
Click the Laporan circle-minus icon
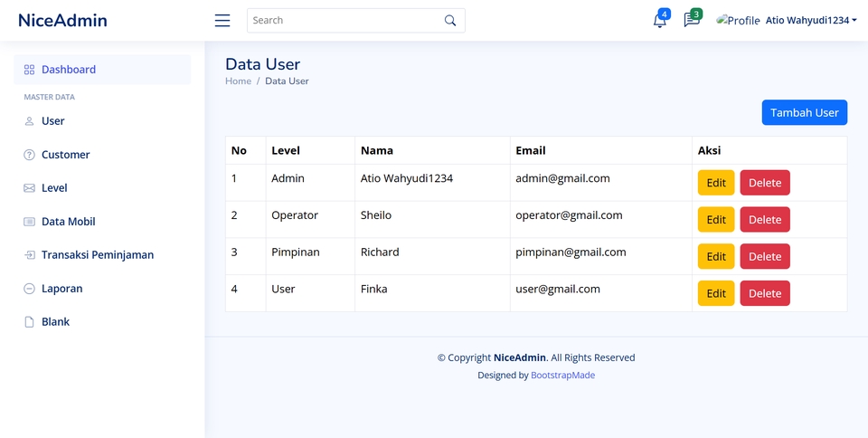click(29, 289)
